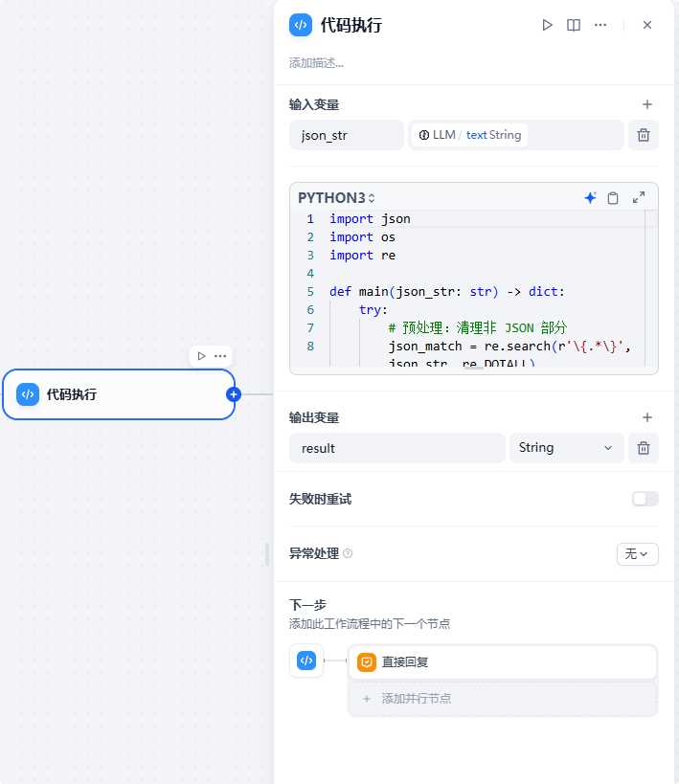Viewport: 679px width, 784px height.
Task: Enable the 失败时重试 toggle
Action: (x=645, y=499)
